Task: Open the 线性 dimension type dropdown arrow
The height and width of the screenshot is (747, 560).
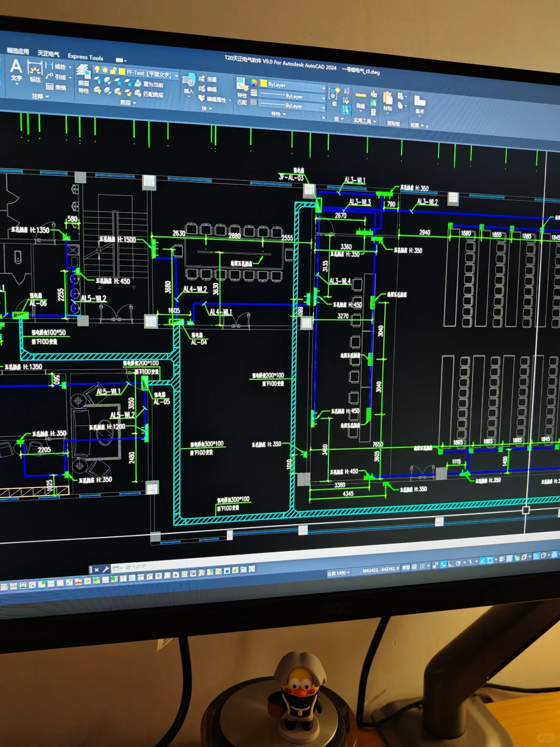Action: pyautogui.click(x=70, y=67)
